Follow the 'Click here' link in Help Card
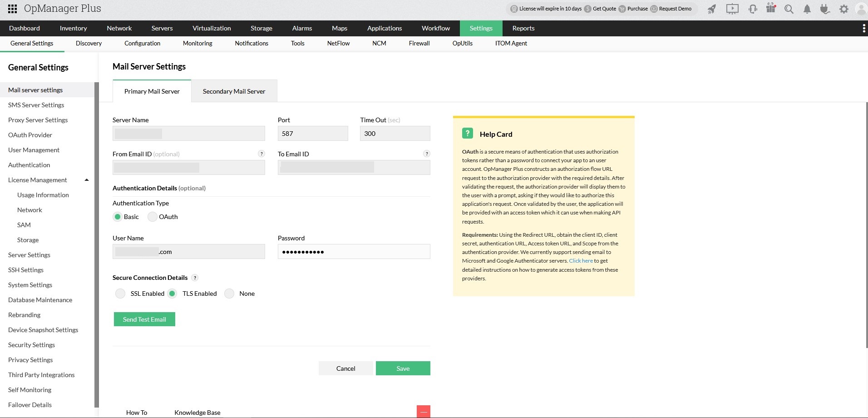868x418 pixels. pos(581,261)
